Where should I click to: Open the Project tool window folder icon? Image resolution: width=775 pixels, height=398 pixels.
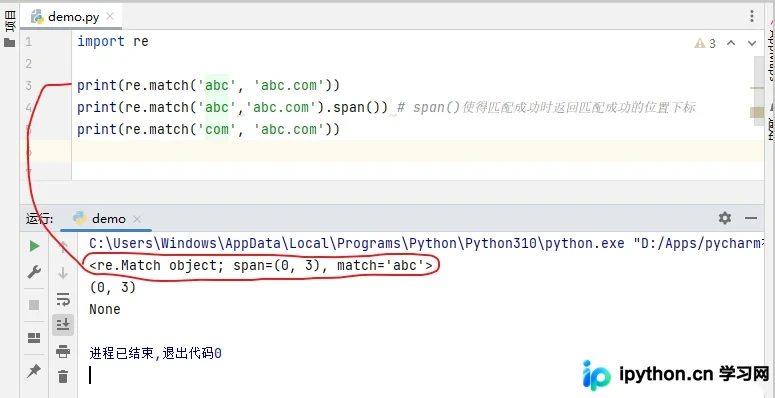pyautogui.click(x=9, y=43)
